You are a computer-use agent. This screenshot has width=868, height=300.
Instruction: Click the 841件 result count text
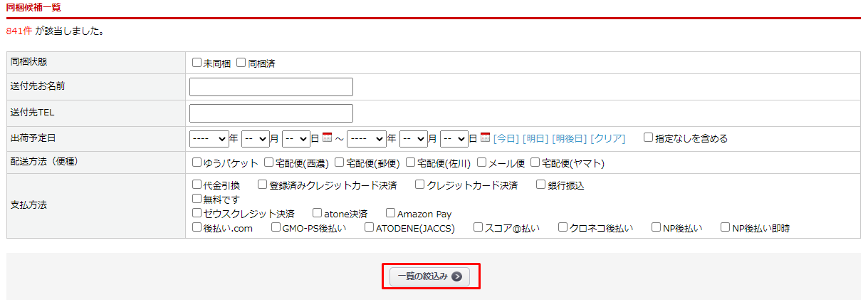[19, 31]
